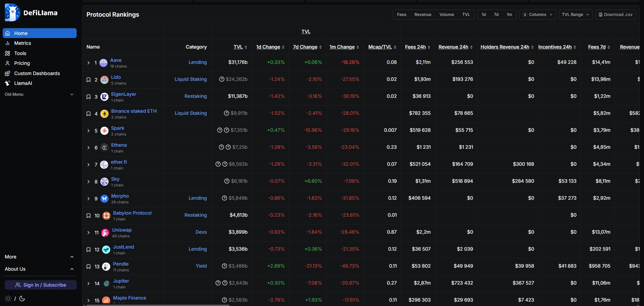The width and height of the screenshot is (644, 306).
Task: Expand the Aave row chevron
Action: coord(88,62)
